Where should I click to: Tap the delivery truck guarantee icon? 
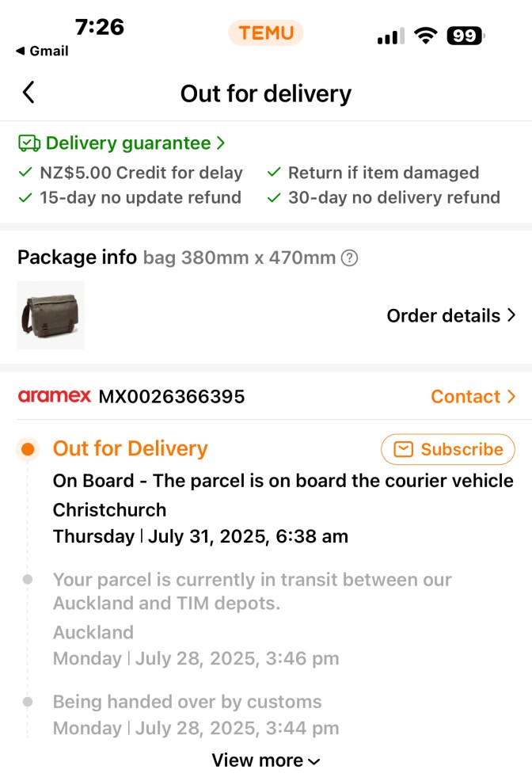(x=29, y=143)
